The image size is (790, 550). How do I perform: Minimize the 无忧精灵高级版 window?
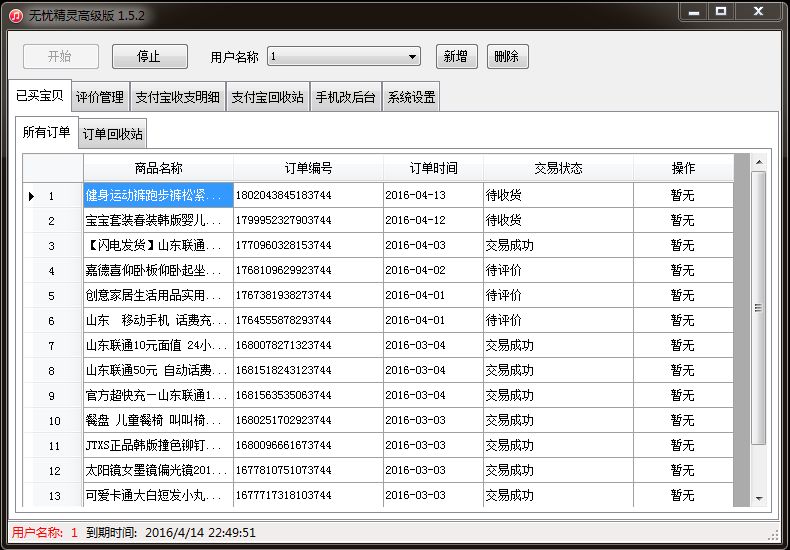click(x=694, y=12)
